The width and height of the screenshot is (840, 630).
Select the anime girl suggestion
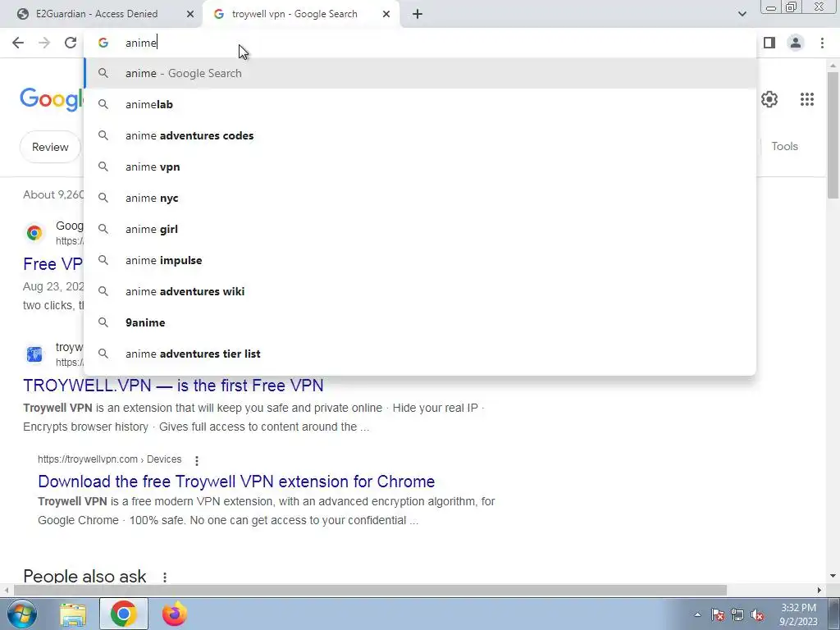pos(421,229)
